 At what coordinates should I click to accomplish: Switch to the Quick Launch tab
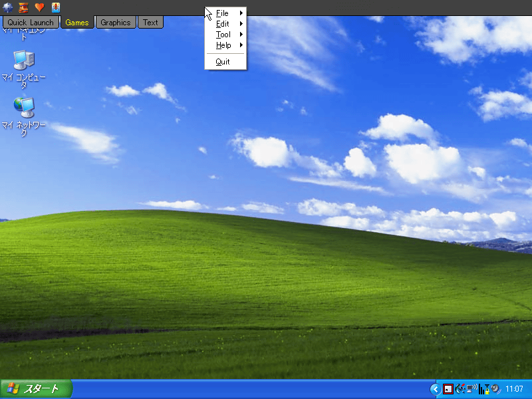click(31, 23)
